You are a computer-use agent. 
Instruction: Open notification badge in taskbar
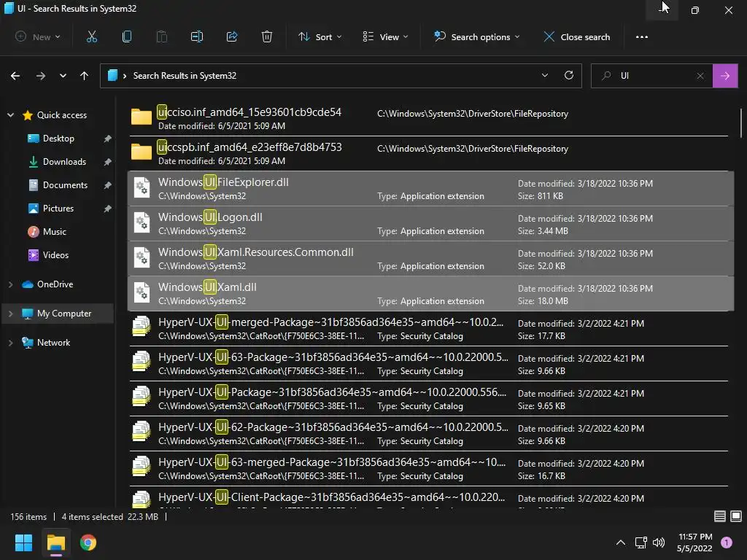[727, 542]
